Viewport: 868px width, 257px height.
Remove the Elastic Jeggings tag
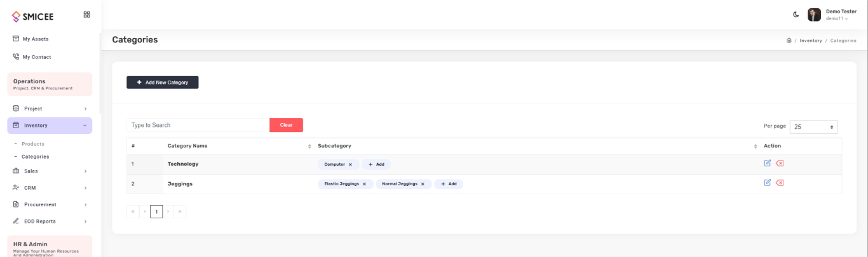coord(364,184)
